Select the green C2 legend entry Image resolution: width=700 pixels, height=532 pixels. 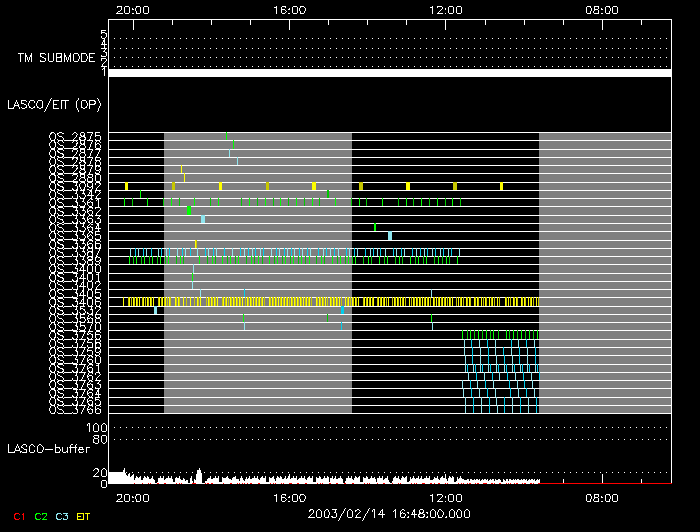(x=41, y=516)
